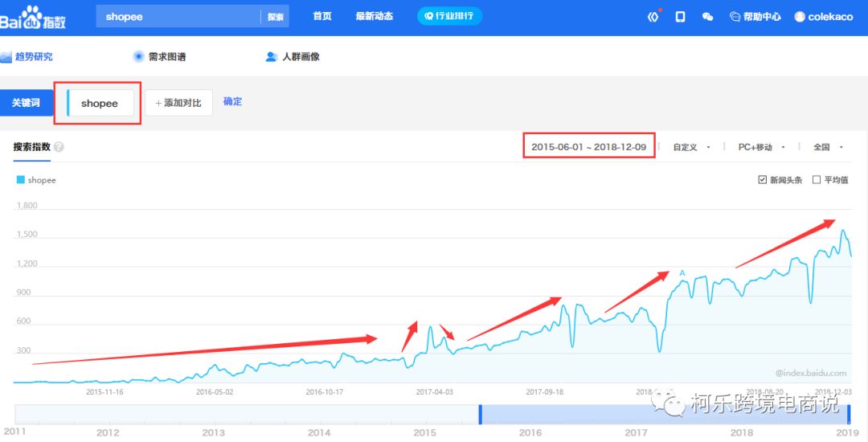Open the 首页 home page
The image size is (868, 442).
[322, 16]
